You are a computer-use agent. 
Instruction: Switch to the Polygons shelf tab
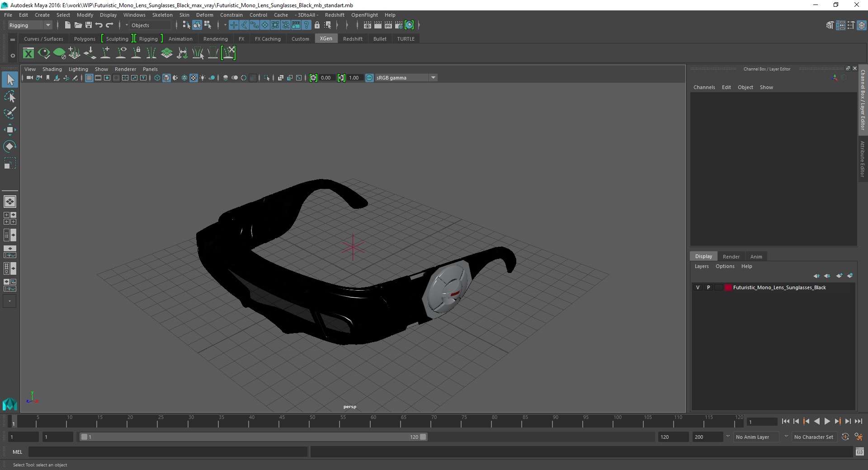pyautogui.click(x=85, y=39)
